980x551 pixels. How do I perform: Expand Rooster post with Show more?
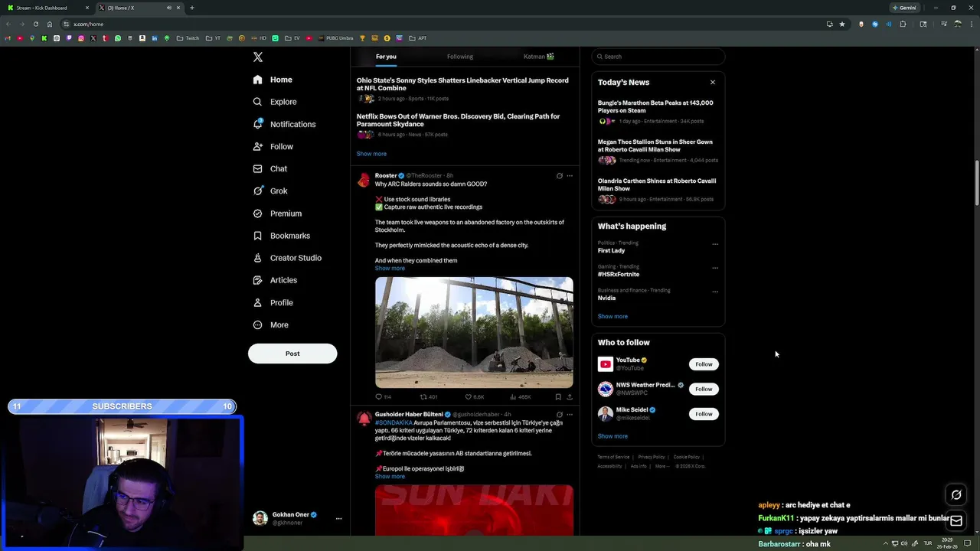390,269
